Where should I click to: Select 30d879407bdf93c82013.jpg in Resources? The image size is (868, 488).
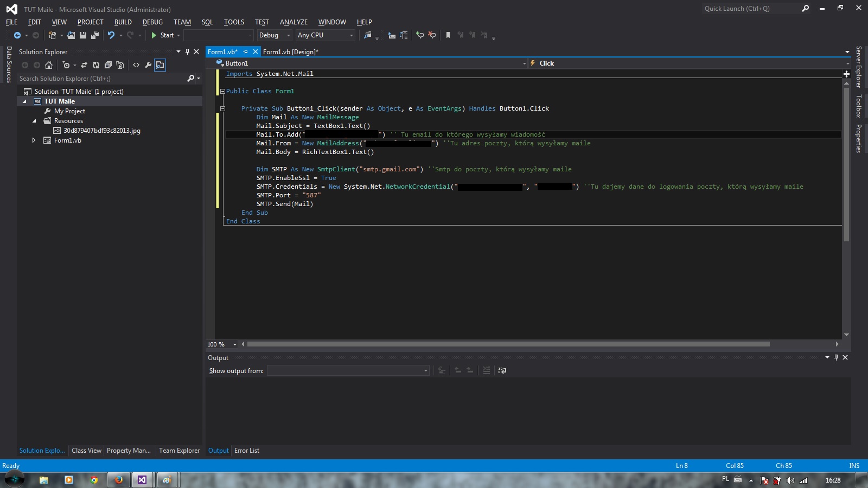pyautogui.click(x=102, y=131)
